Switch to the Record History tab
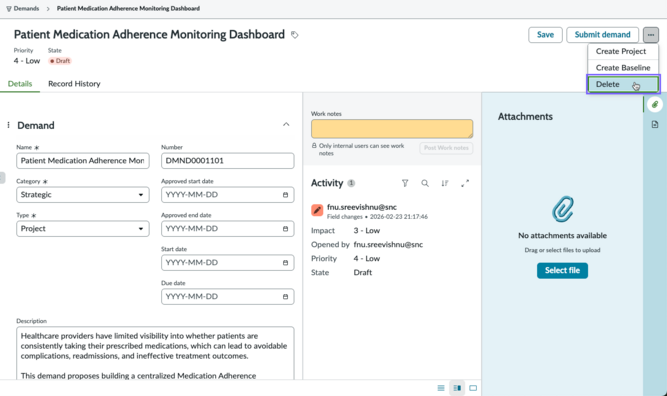 pos(74,83)
